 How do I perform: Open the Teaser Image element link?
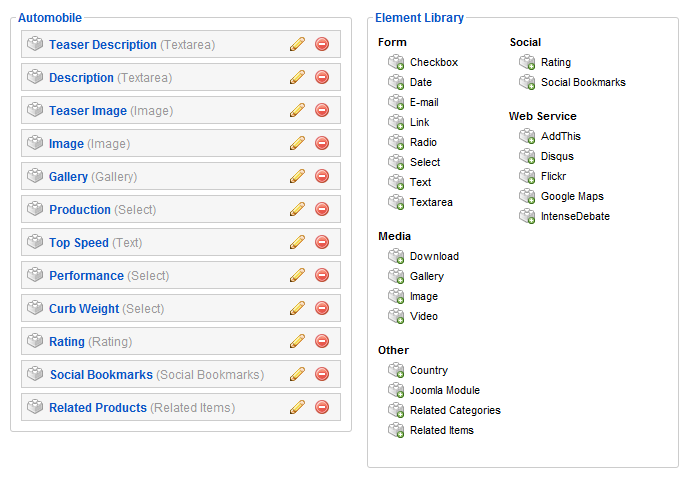tap(88, 111)
